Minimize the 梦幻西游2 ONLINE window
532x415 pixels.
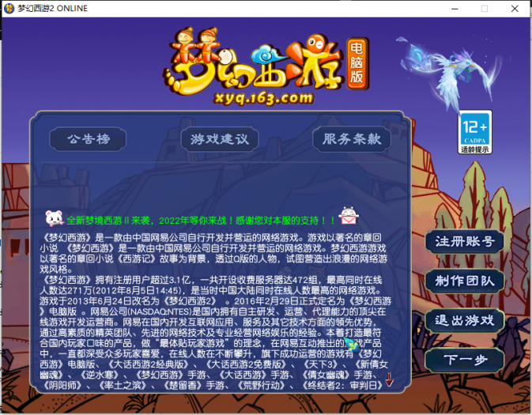[455, 9]
